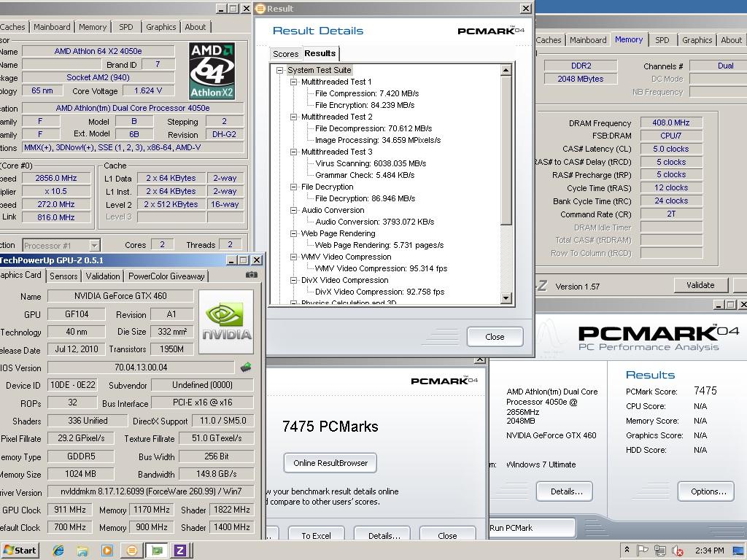The width and height of the screenshot is (747, 560).
Task: Click the GPU Clock value 911 MHz
Action: [x=69, y=510]
